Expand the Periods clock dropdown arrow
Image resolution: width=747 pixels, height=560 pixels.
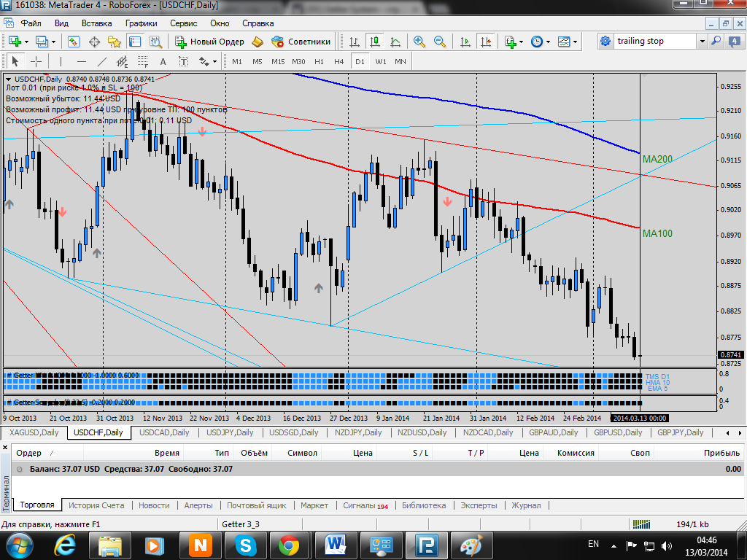pos(549,42)
